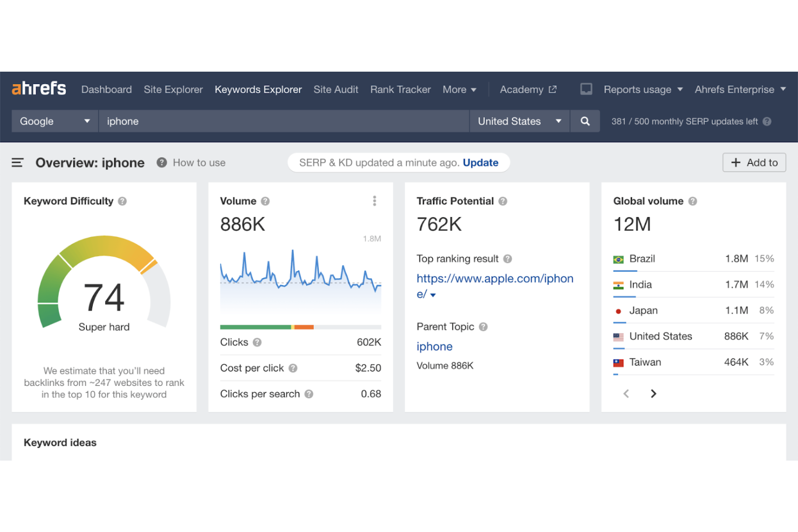Screen dimensions: 798x532
Task: Click the Keyword ideas heading
Action: point(60,443)
